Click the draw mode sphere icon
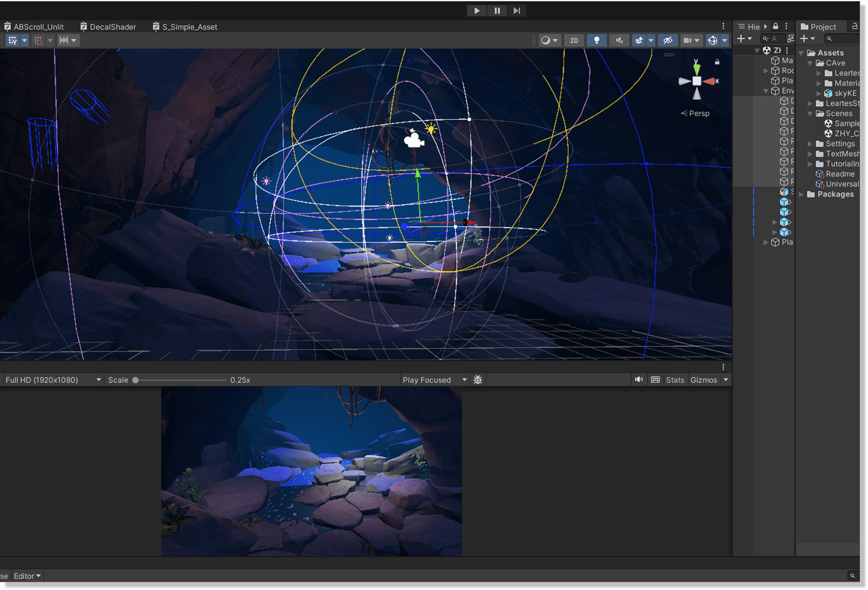The height and width of the screenshot is (590, 868). pyautogui.click(x=546, y=40)
